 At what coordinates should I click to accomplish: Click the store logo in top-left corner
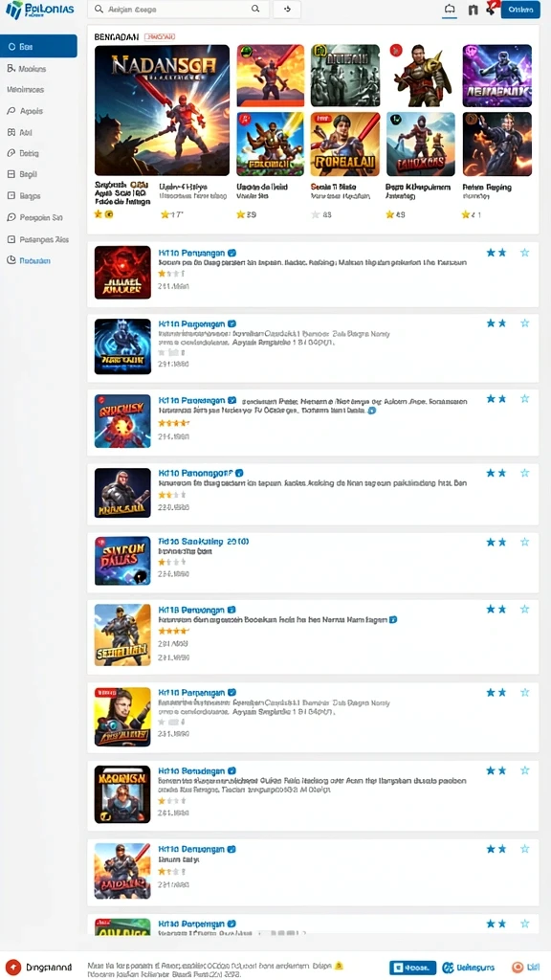pos(39,10)
